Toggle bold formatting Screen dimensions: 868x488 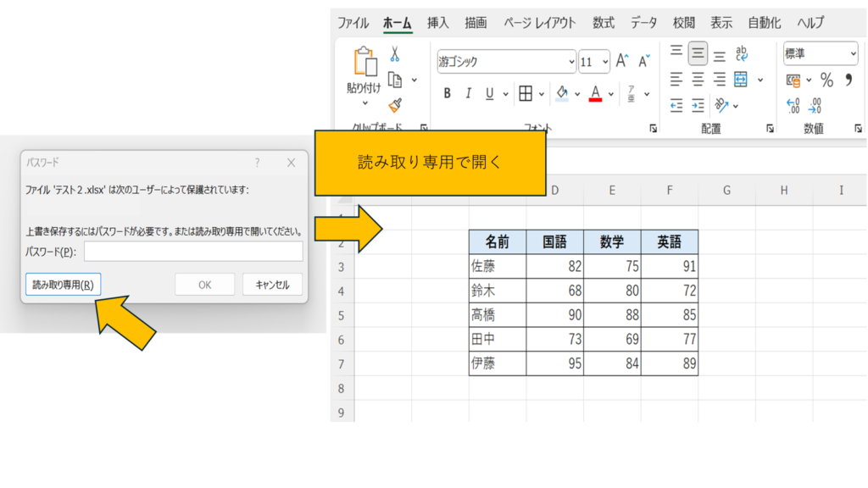click(447, 93)
